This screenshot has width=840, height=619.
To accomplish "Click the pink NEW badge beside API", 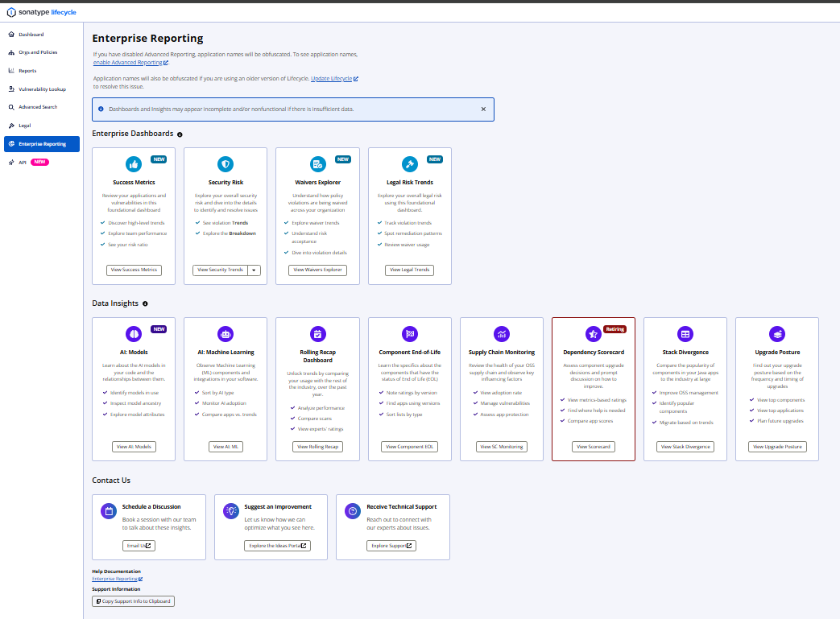I will (39, 163).
